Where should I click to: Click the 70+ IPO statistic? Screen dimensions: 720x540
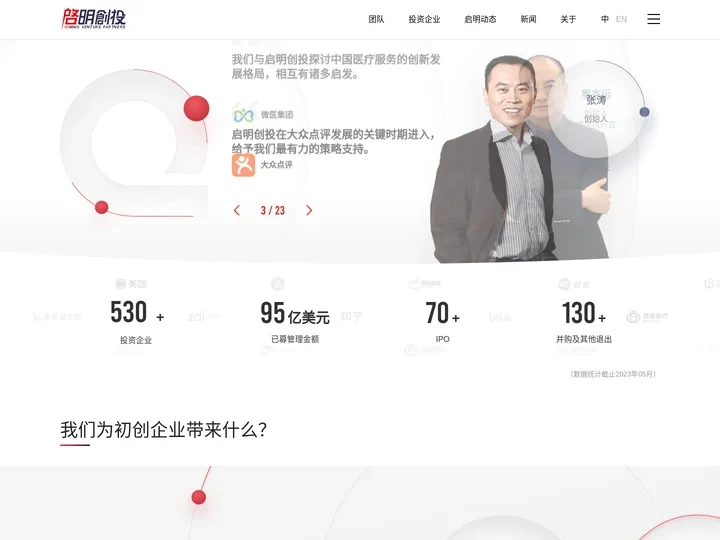tap(443, 321)
